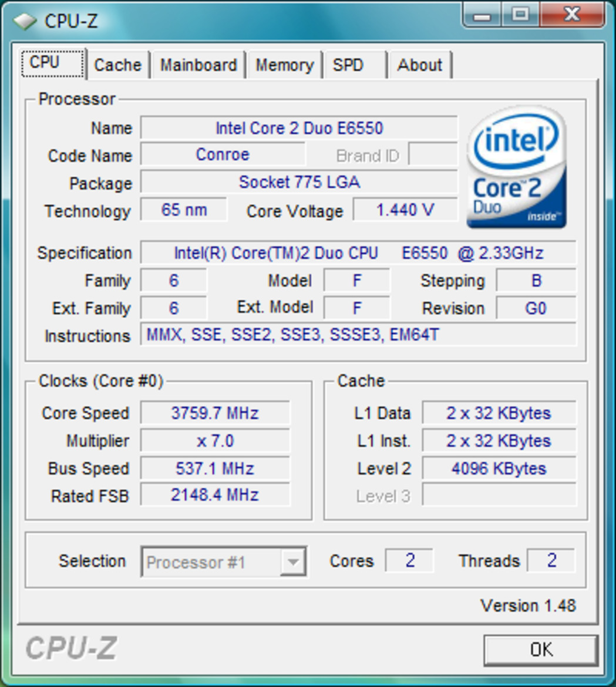Maximize the CPU-Z window
This screenshot has width=616, height=687.
[520, 15]
